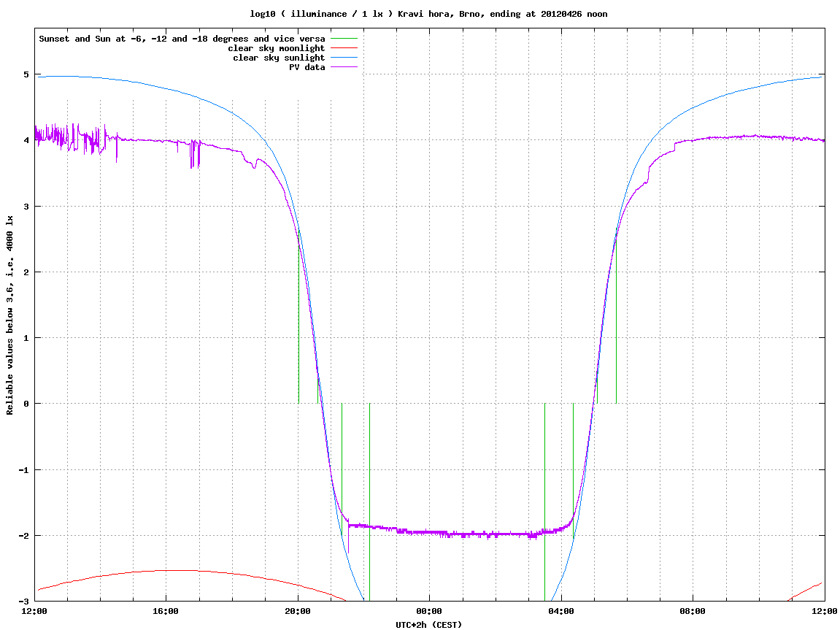The image size is (840, 630).
Task: Click the chart title mentioning Kravi hora, Brno
Action: (428, 14)
